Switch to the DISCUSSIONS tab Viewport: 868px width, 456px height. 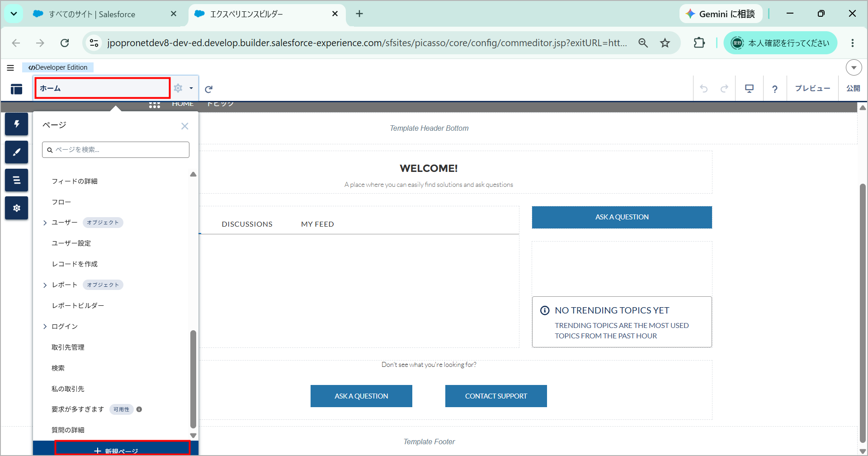pos(247,224)
